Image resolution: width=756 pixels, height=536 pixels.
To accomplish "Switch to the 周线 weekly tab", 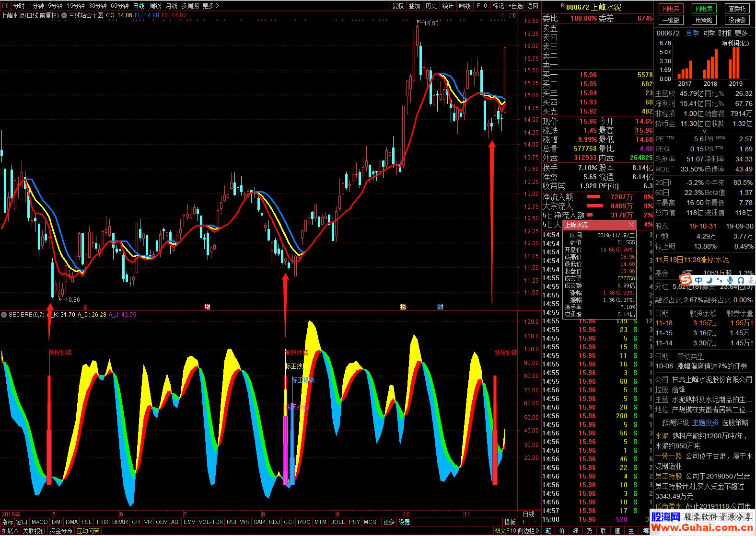I will tap(155, 6).
